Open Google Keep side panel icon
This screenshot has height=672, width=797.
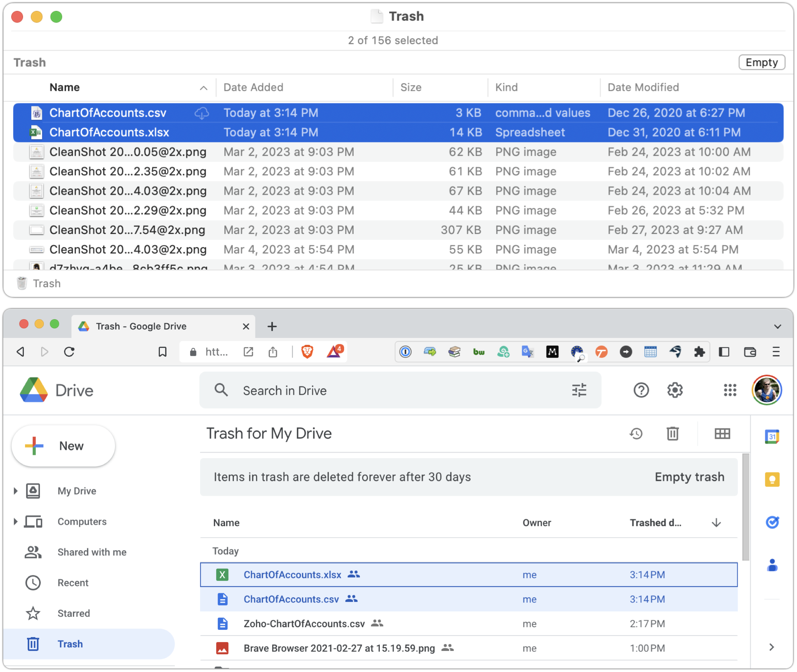click(772, 479)
